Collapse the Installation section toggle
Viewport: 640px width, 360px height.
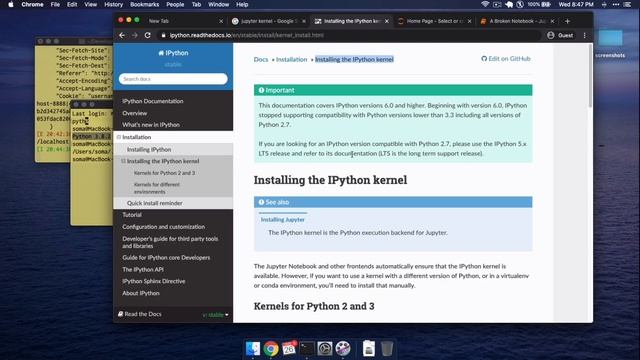tap(119, 137)
